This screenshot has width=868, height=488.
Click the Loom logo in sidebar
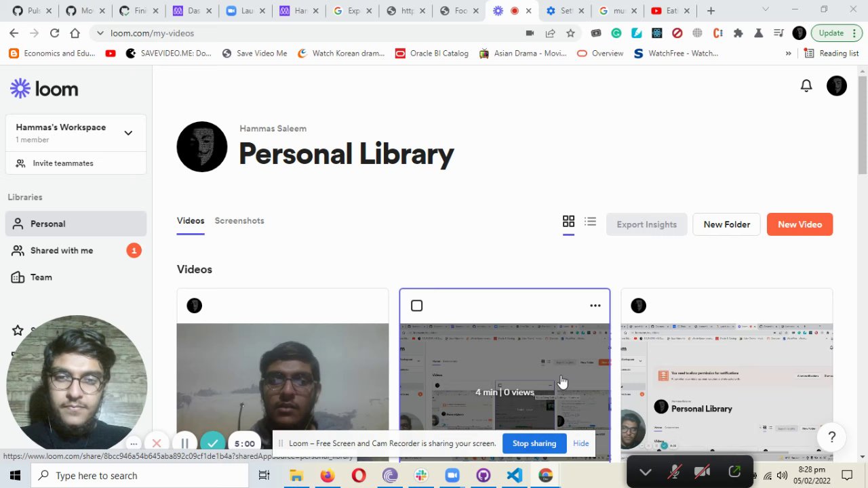tap(44, 89)
